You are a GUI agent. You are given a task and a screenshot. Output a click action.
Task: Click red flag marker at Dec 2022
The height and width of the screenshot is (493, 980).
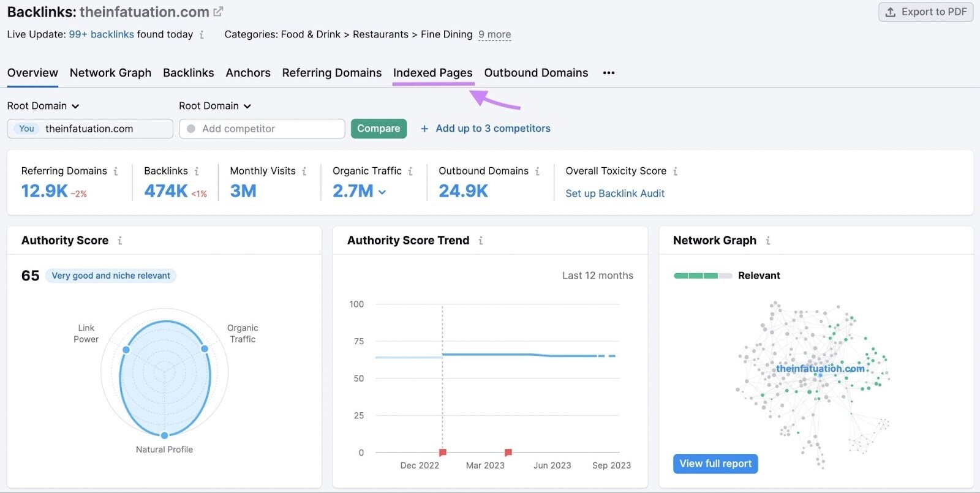pyautogui.click(x=442, y=453)
